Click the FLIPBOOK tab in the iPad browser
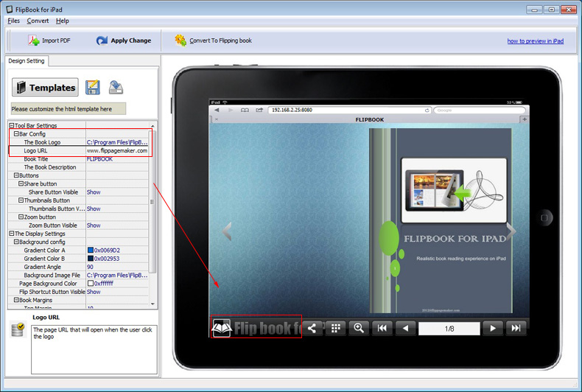This screenshot has height=392, width=582. tap(370, 119)
